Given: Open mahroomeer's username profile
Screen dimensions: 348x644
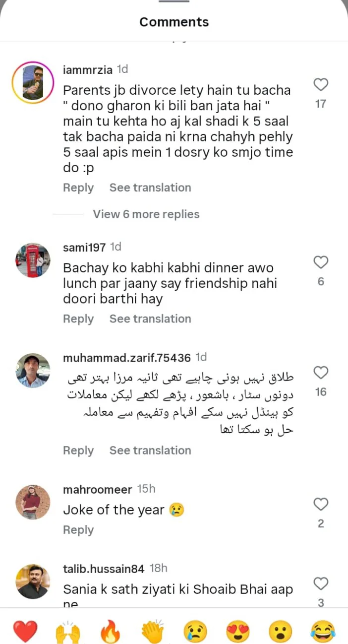Looking at the screenshot, I should point(98,490).
